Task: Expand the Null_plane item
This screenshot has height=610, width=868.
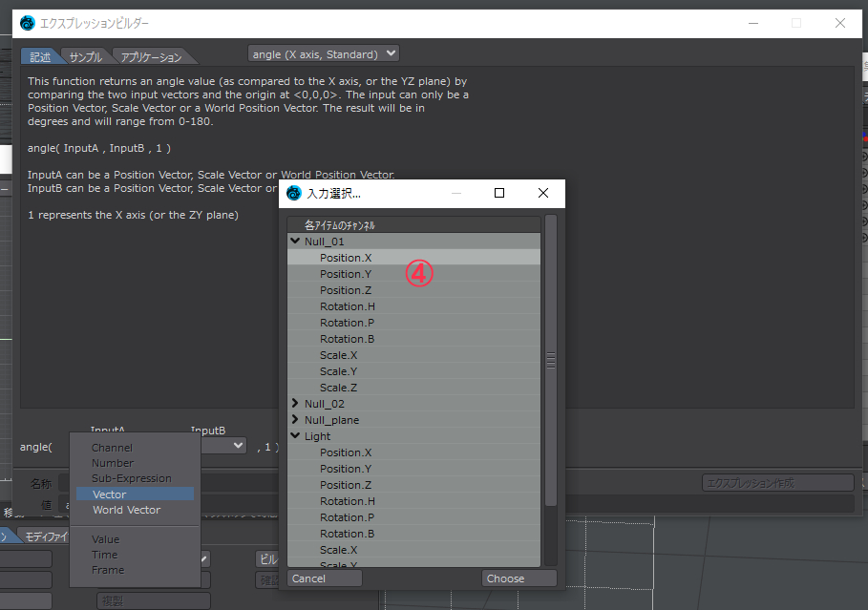Action: [x=295, y=420]
